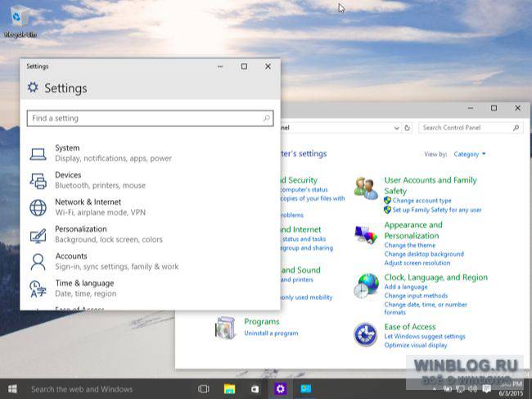Click Uninstall a program link

pyautogui.click(x=271, y=333)
